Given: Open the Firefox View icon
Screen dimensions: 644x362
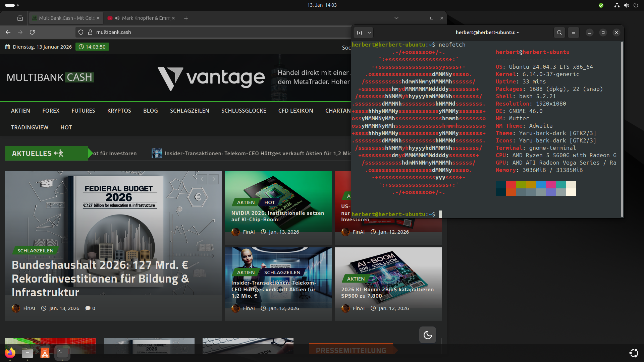Looking at the screenshot, I should coord(20,18).
